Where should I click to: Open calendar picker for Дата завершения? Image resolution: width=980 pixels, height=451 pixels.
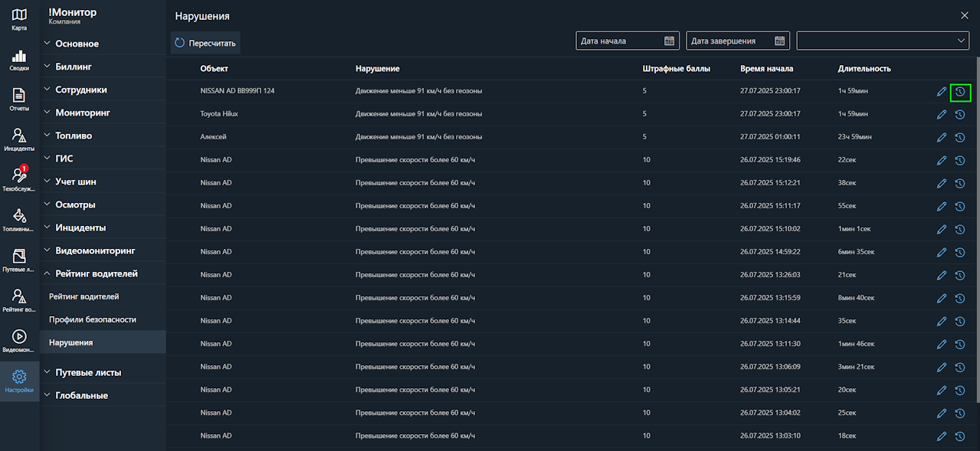779,41
